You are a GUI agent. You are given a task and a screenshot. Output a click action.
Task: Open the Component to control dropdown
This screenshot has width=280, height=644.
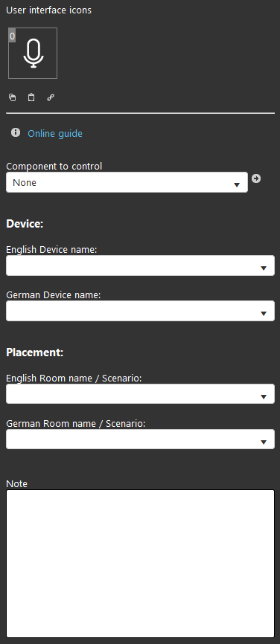[127, 182]
